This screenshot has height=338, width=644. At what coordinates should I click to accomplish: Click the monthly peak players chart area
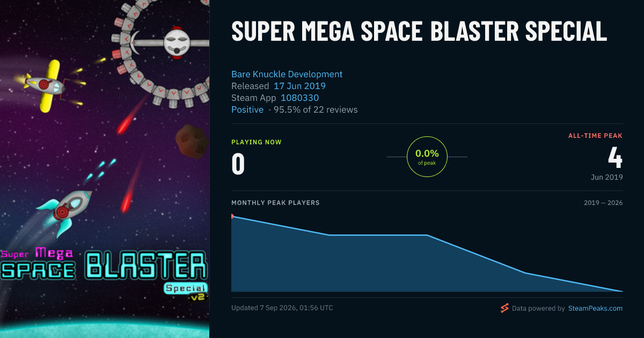coord(427,253)
